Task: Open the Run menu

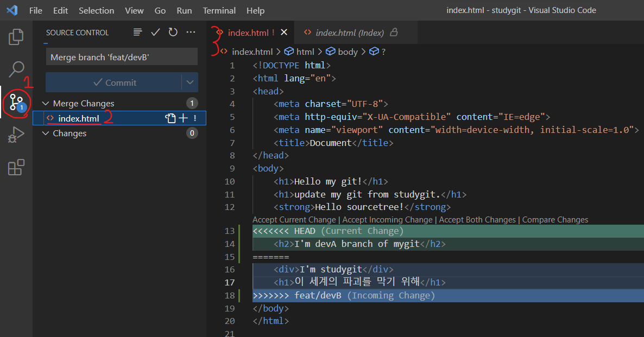Action: click(x=185, y=11)
